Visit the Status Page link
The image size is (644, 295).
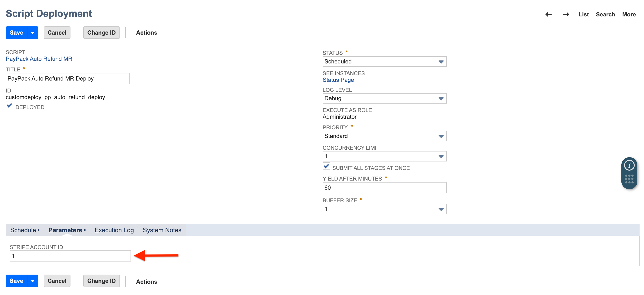[x=338, y=80]
